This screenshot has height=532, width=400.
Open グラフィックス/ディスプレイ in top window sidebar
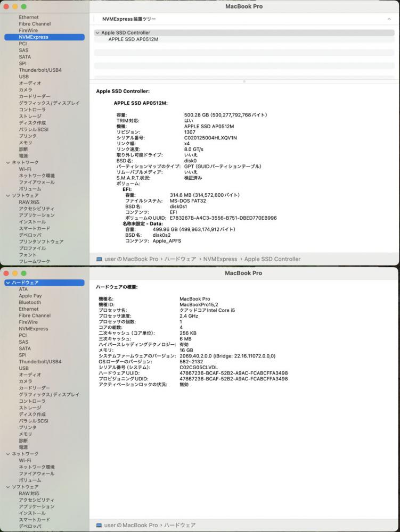(49, 103)
